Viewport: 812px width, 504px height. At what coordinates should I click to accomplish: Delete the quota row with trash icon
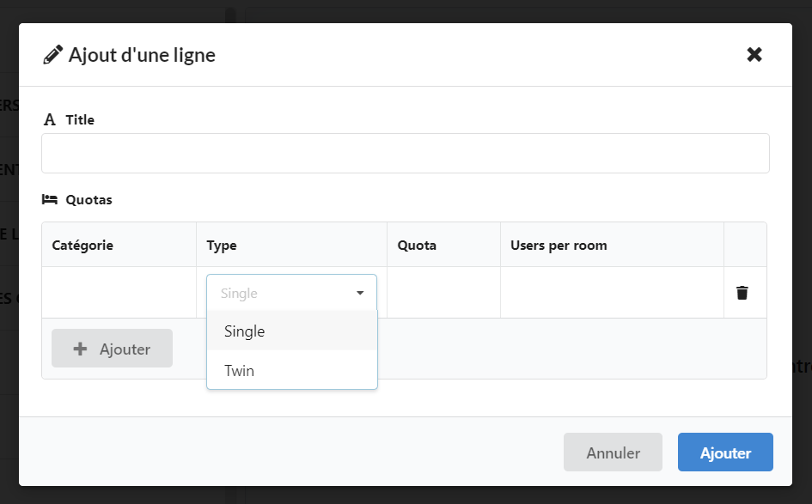click(742, 293)
